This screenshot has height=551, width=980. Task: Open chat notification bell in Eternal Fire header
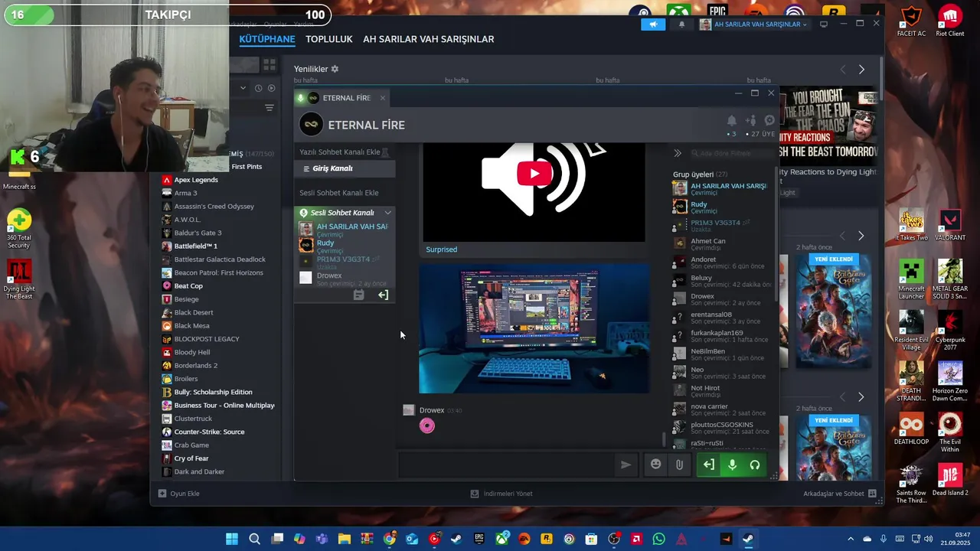tap(731, 120)
